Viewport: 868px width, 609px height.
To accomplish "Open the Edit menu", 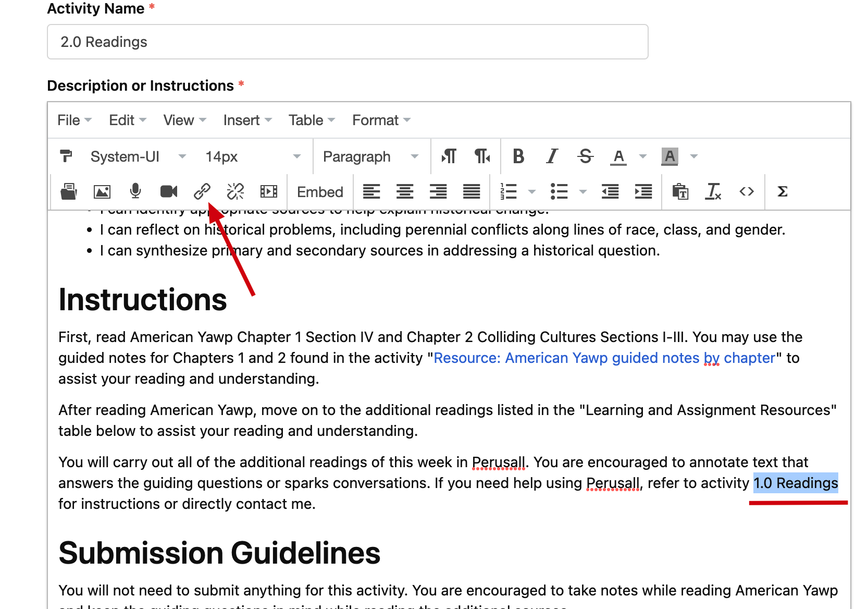I will pos(128,120).
